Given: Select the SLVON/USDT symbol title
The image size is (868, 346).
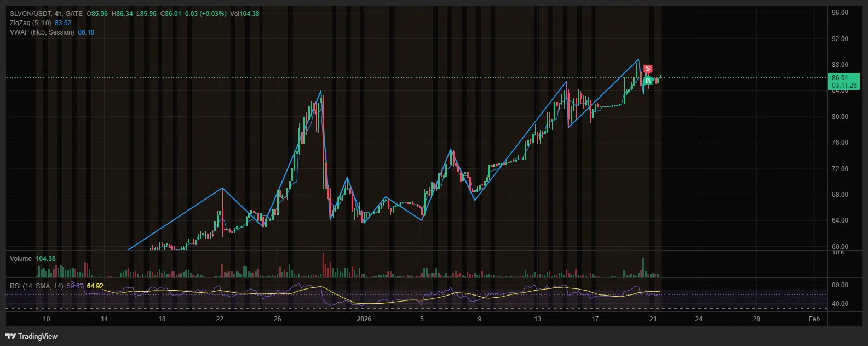Looking at the screenshot, I should (x=30, y=14).
